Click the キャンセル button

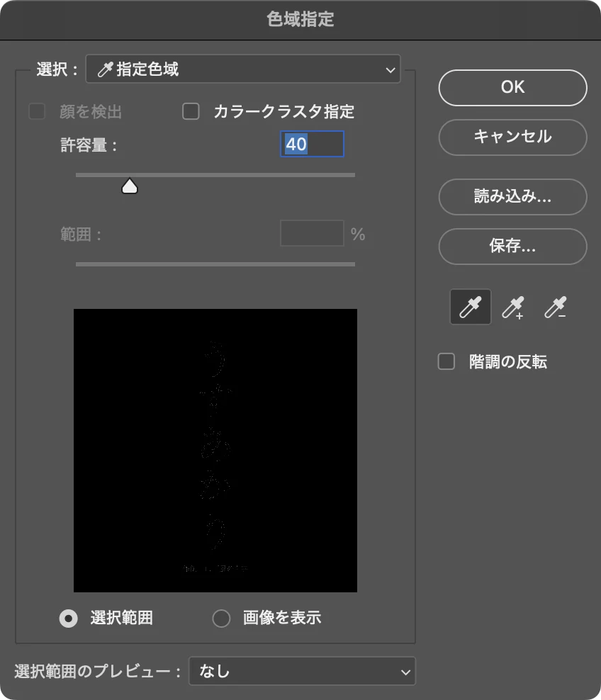click(512, 137)
